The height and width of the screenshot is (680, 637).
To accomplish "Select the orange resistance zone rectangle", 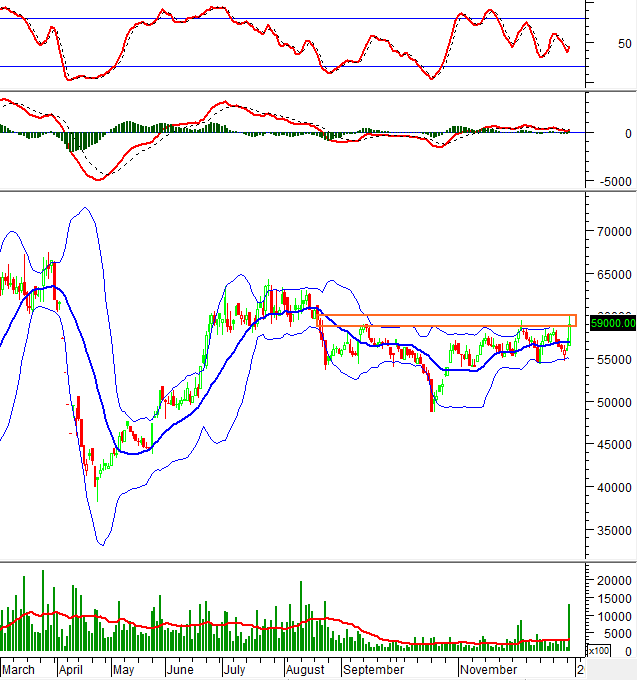I will coord(447,320).
